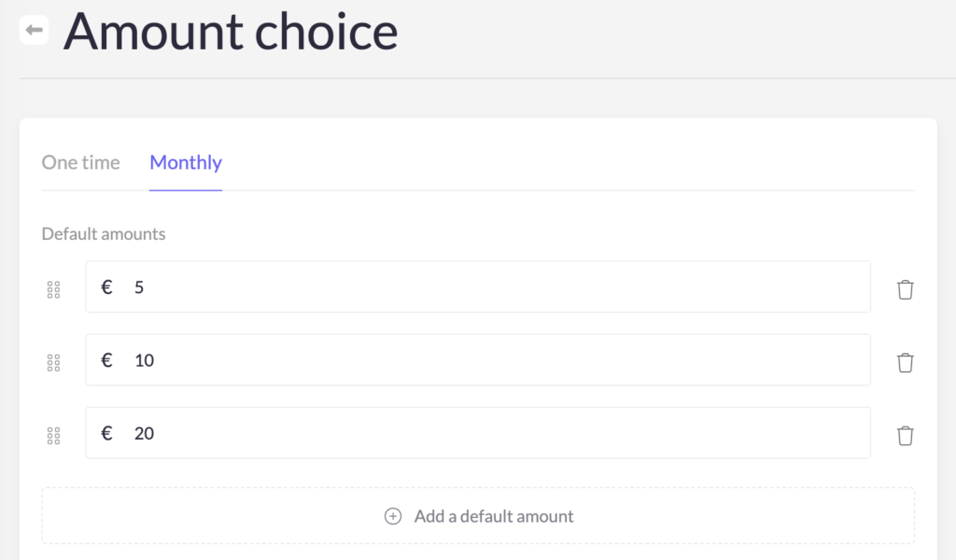956x560 pixels.
Task: Focus the amount field containing 5
Action: coord(478,287)
